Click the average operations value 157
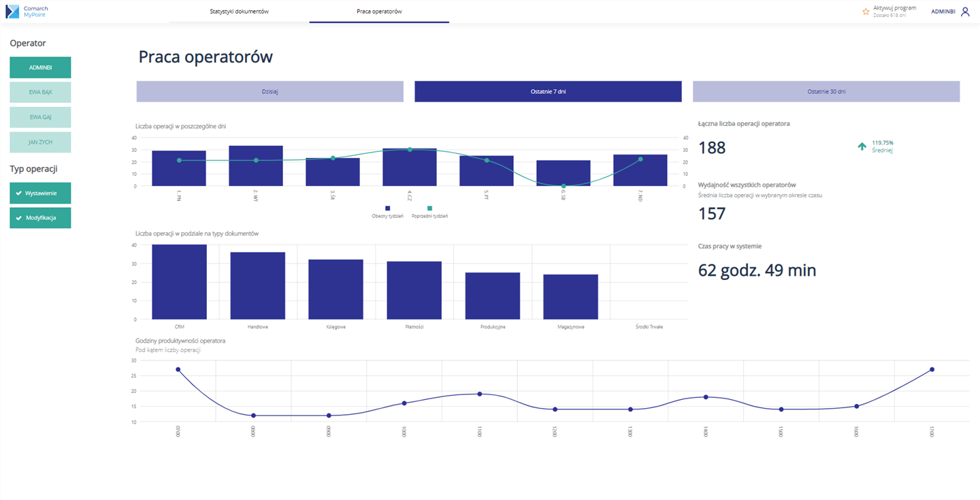The width and height of the screenshot is (980, 500). click(x=713, y=214)
